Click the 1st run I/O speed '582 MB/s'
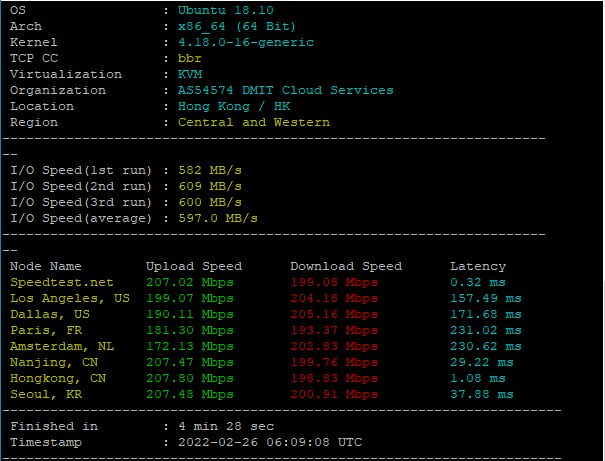 [x=210, y=171]
